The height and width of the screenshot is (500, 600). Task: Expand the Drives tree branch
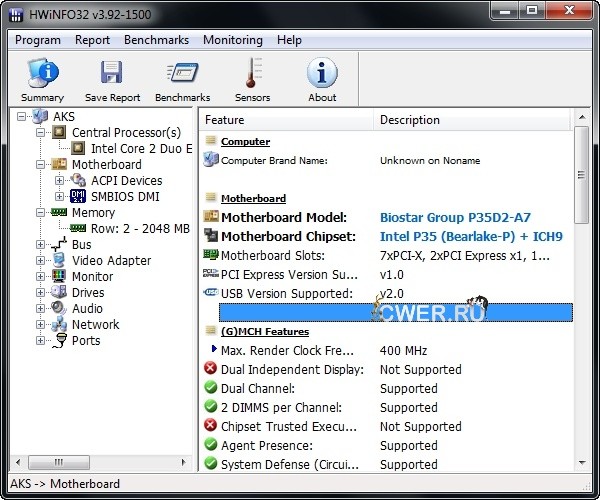(41, 293)
